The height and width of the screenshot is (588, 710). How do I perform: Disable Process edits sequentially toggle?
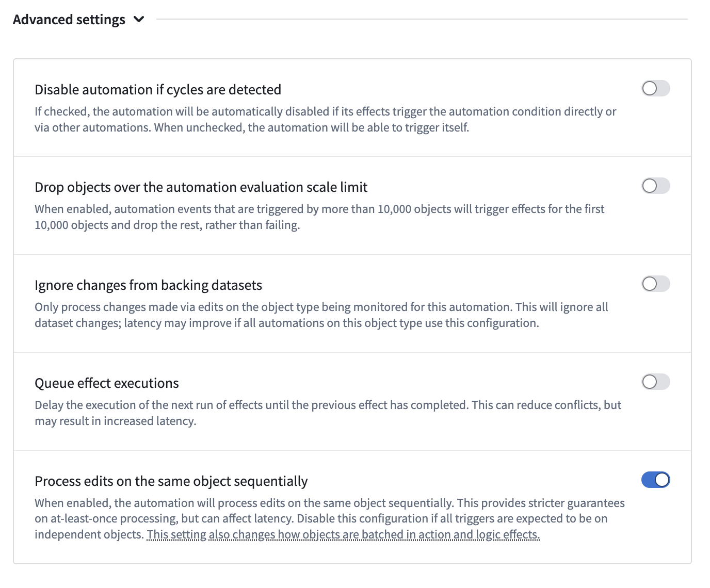(655, 480)
